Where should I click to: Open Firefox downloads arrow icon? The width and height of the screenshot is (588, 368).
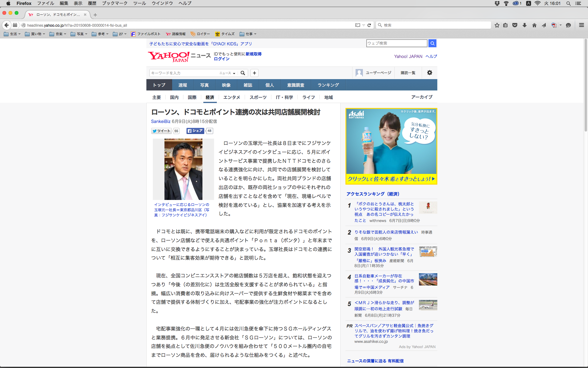point(525,25)
